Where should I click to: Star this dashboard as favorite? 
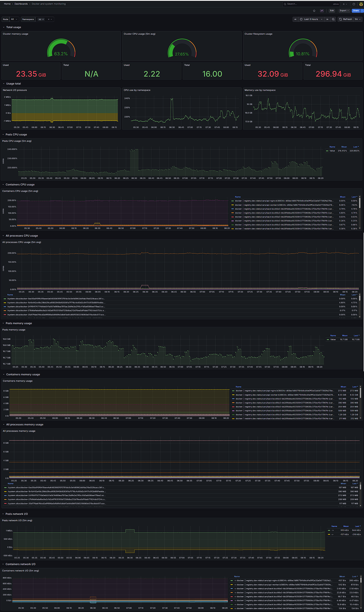[314, 11]
